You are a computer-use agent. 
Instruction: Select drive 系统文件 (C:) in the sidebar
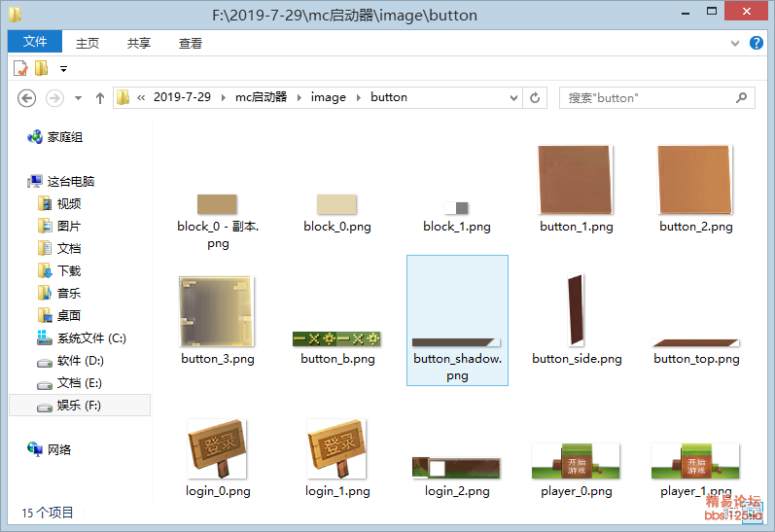point(82,338)
